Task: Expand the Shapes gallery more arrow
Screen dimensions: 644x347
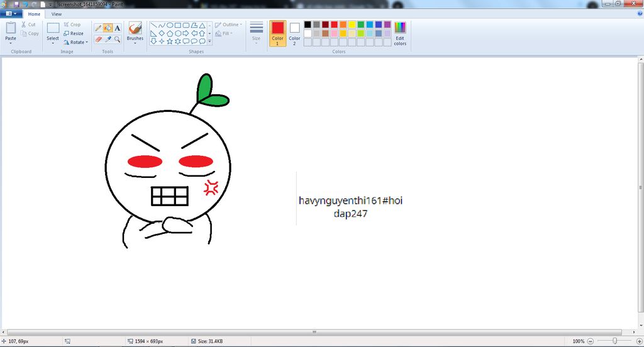Action: 209,41
